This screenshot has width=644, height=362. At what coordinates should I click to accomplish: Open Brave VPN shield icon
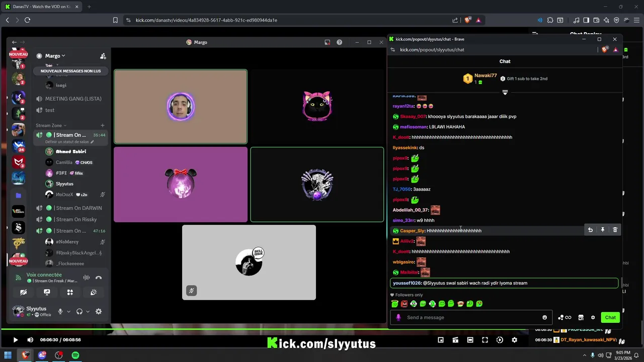(617, 20)
